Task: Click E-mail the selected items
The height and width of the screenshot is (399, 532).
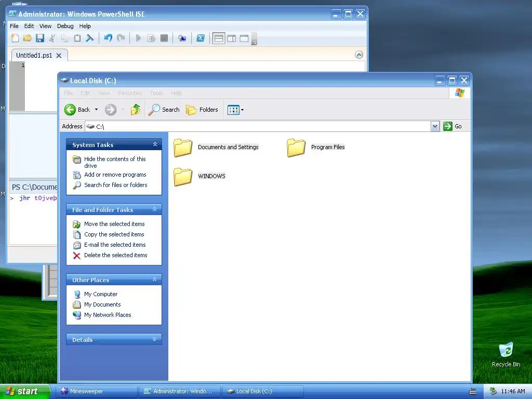Action: (x=115, y=245)
